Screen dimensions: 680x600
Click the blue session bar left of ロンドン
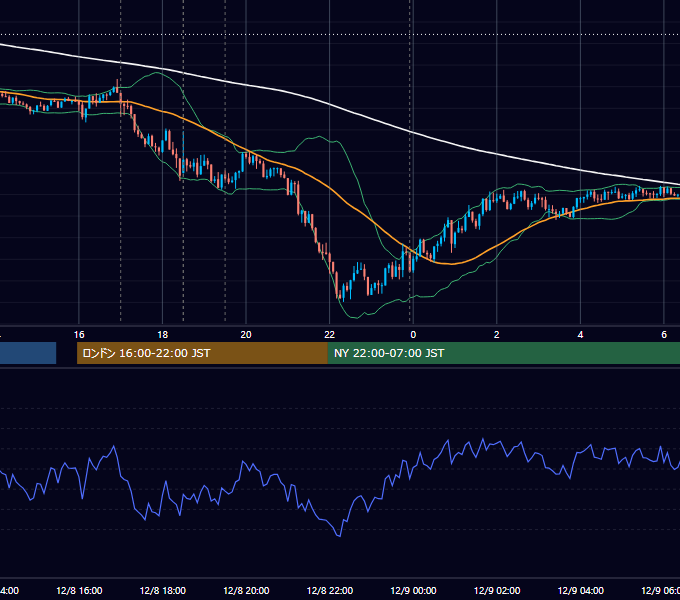pyautogui.click(x=28, y=353)
